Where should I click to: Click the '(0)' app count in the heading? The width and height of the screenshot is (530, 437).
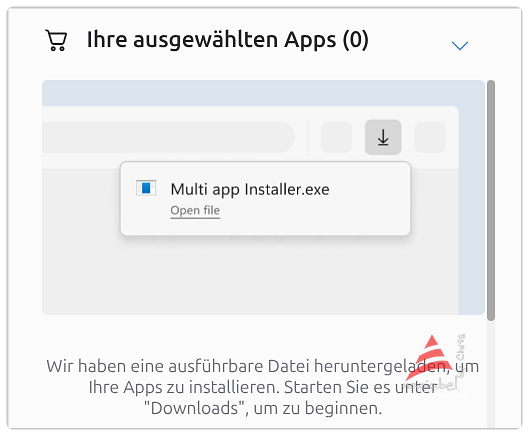coord(355,40)
